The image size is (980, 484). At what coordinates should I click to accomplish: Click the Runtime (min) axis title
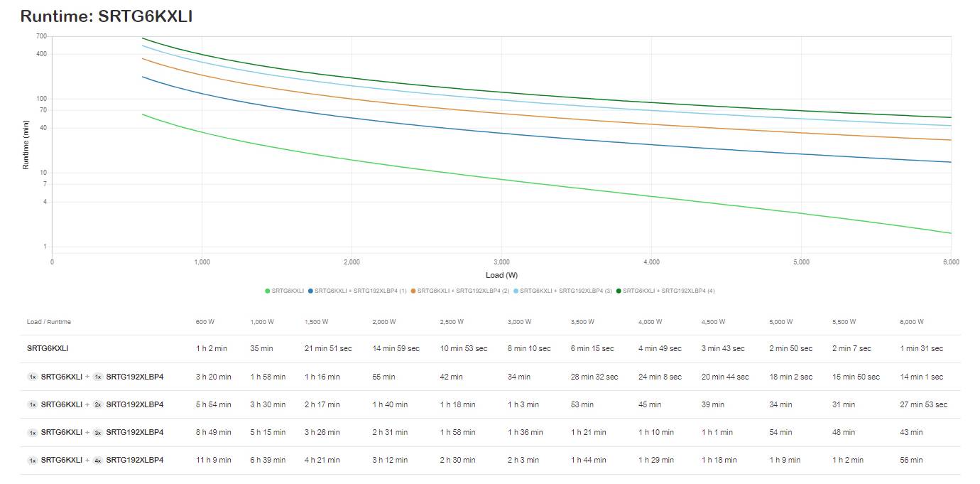(x=26, y=145)
